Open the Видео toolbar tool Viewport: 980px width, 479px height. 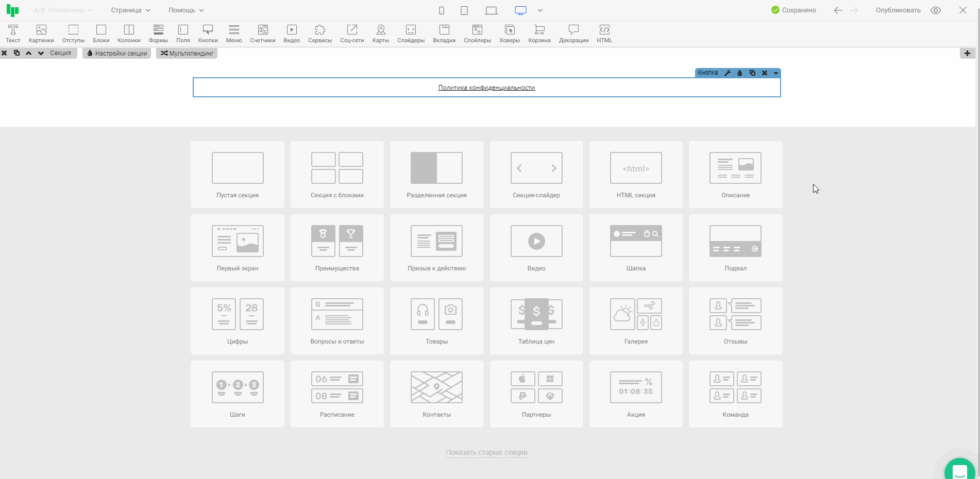292,33
